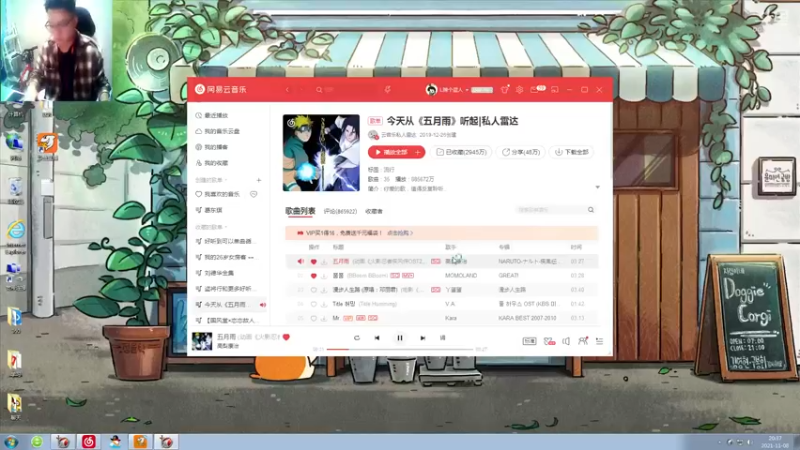This screenshot has width=800, height=450.
Task: Collapse 创建的歌单 section
Action: click(x=211, y=180)
